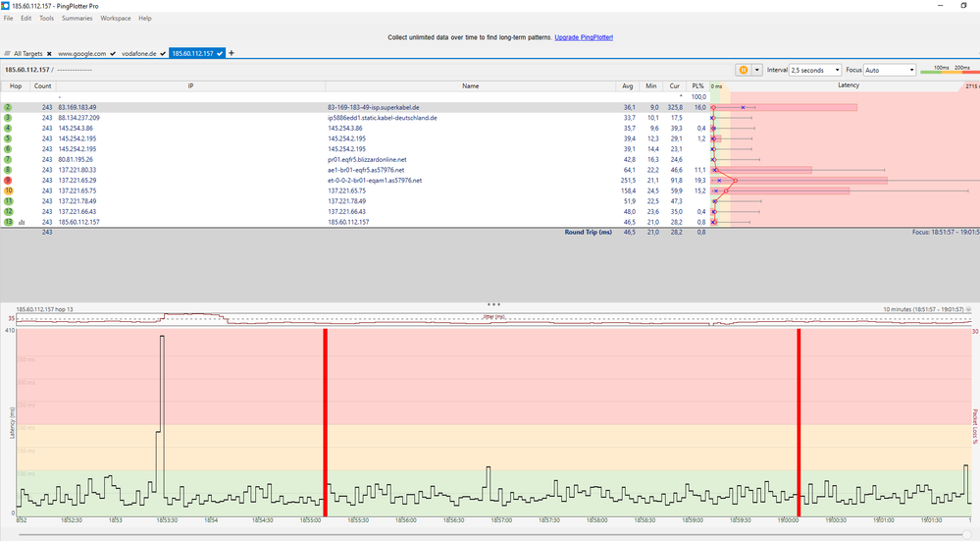Open the Summaries menu
Viewport: 980px width, 541px height.
[x=77, y=19]
